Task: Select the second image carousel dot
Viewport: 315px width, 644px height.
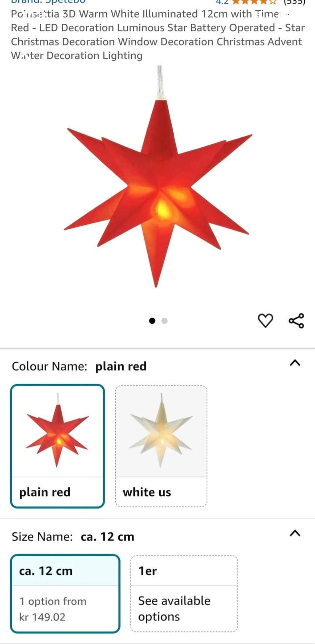Action: click(164, 321)
